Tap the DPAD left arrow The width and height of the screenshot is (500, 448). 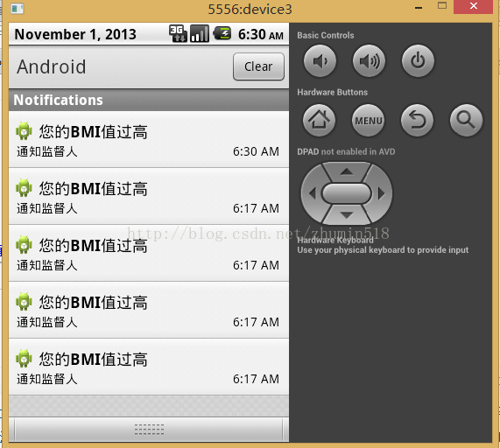(313, 193)
